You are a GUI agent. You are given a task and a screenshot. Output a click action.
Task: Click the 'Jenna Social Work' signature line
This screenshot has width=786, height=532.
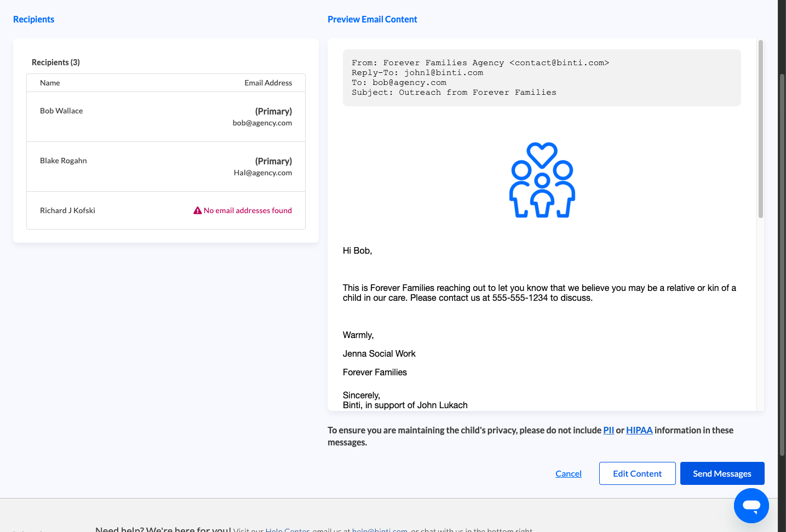click(x=379, y=353)
